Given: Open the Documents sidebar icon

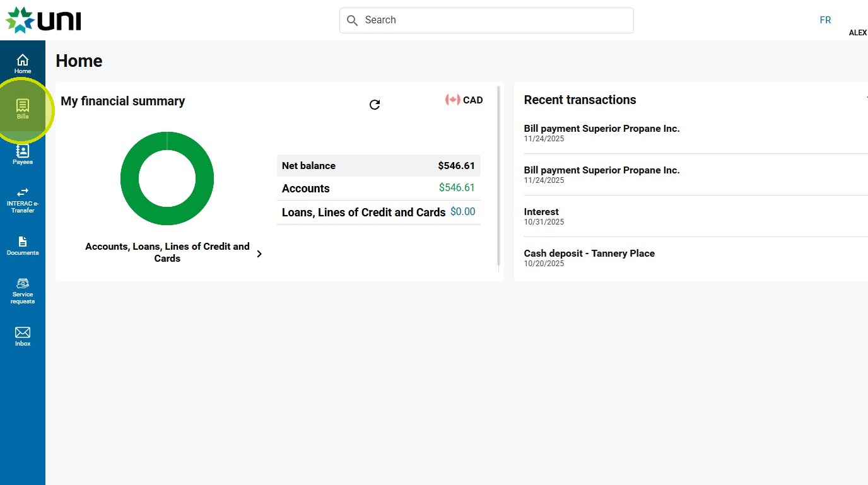Looking at the screenshot, I should click(x=23, y=245).
